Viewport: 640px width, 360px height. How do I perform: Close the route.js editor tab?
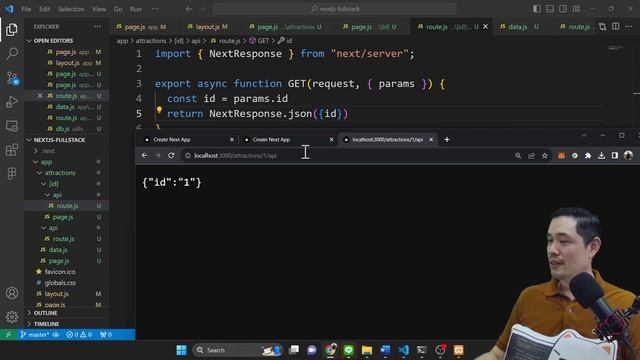click(x=486, y=27)
